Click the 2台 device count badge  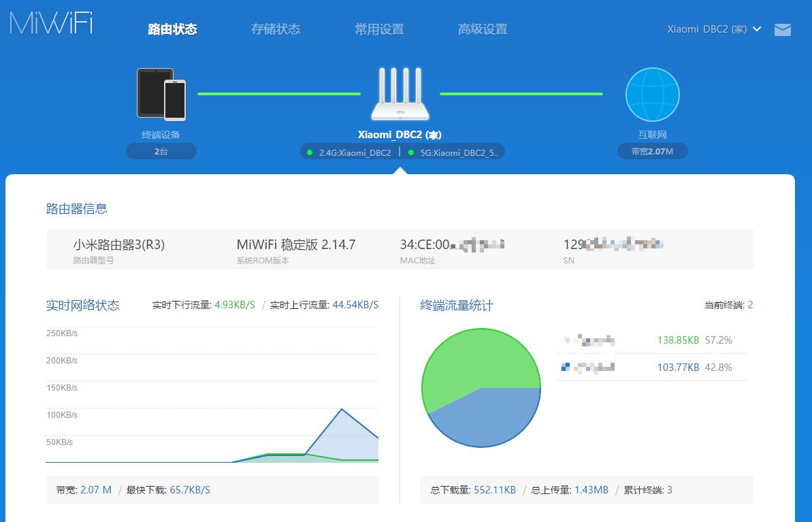pos(161,151)
